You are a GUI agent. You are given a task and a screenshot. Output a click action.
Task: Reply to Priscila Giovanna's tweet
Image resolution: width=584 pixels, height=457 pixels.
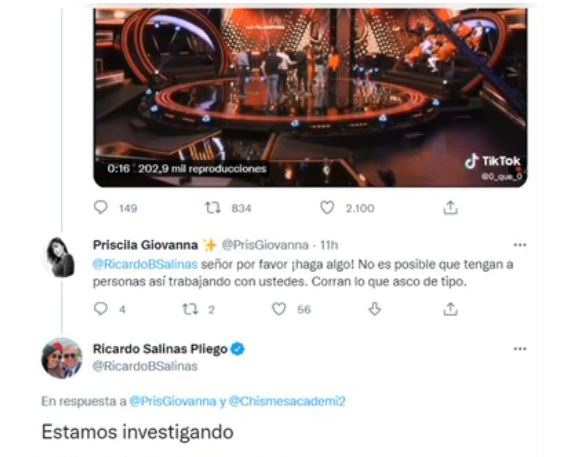(101, 309)
